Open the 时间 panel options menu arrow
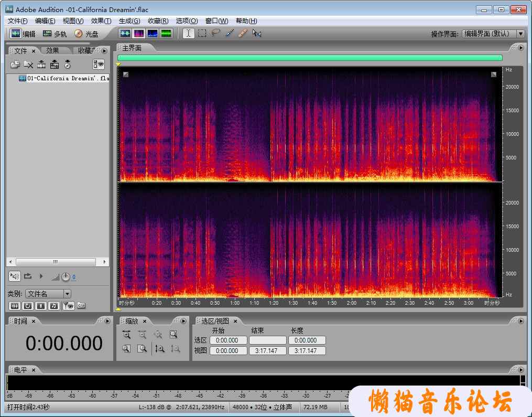Screen dimensions: 532x417 (107, 321)
